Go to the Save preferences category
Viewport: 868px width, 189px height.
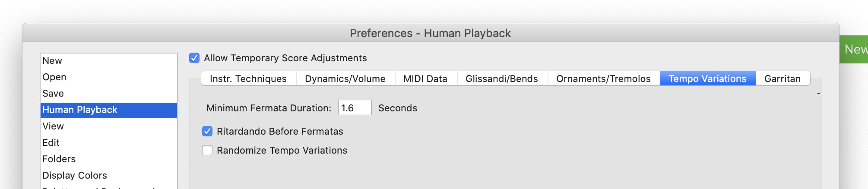53,94
